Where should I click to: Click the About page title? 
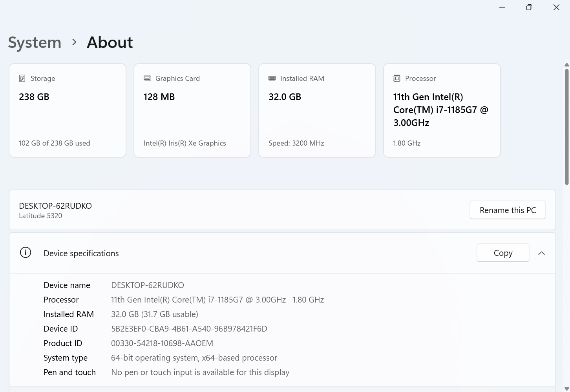coord(110,42)
